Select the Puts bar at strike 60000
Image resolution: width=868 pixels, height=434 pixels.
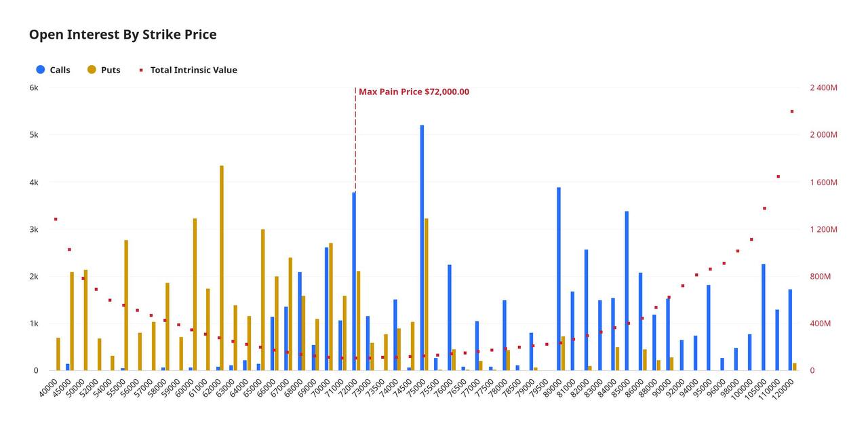[x=195, y=294]
